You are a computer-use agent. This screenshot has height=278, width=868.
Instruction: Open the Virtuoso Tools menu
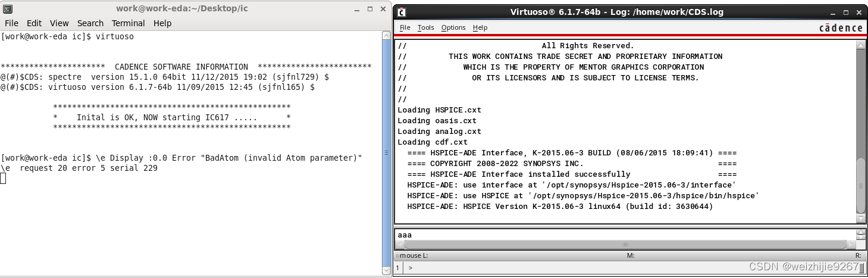coord(425,27)
